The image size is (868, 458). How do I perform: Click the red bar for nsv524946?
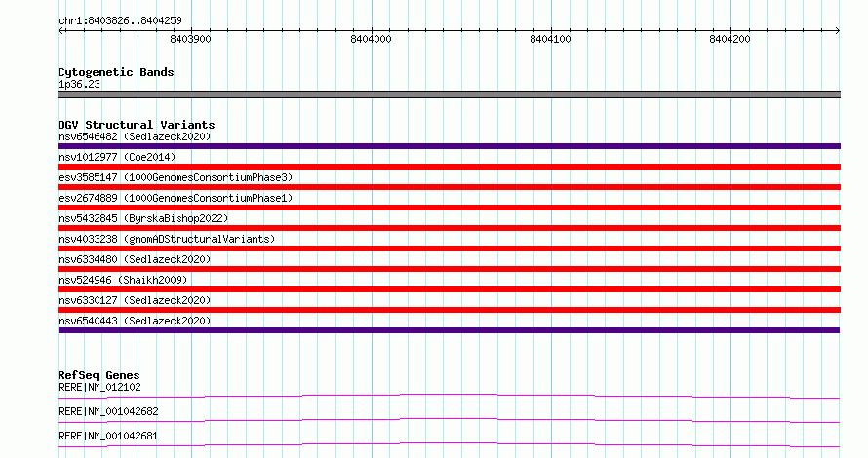pyautogui.click(x=449, y=289)
